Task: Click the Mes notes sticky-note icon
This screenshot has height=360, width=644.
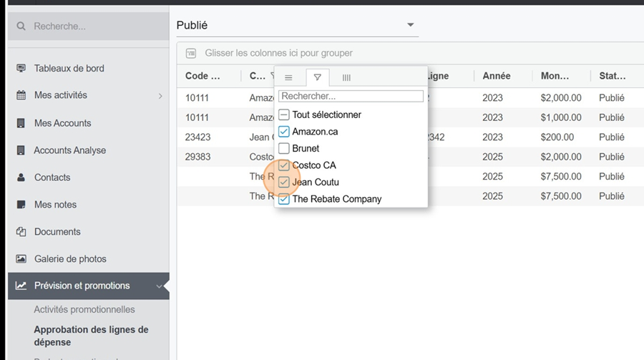Action: [x=21, y=205]
